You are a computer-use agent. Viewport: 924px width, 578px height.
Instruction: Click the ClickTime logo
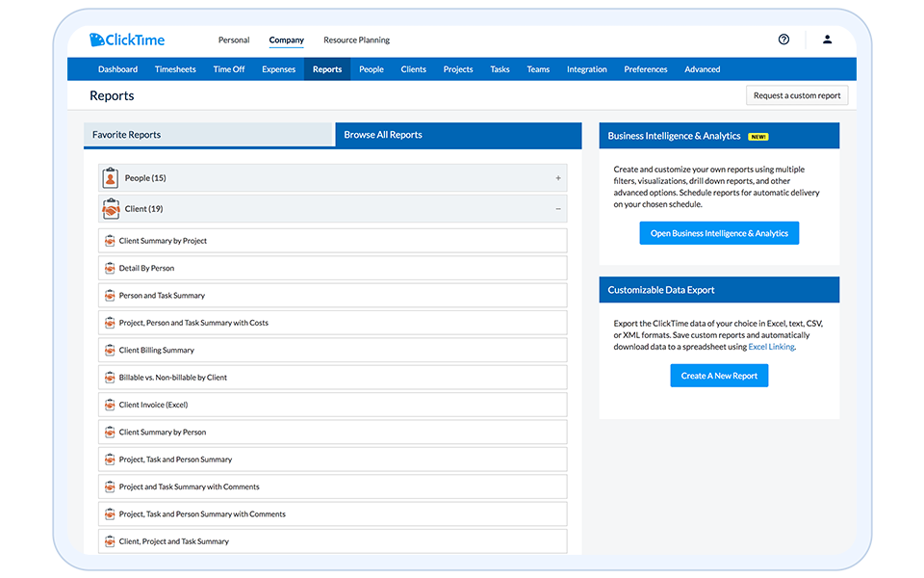pyautogui.click(x=127, y=40)
